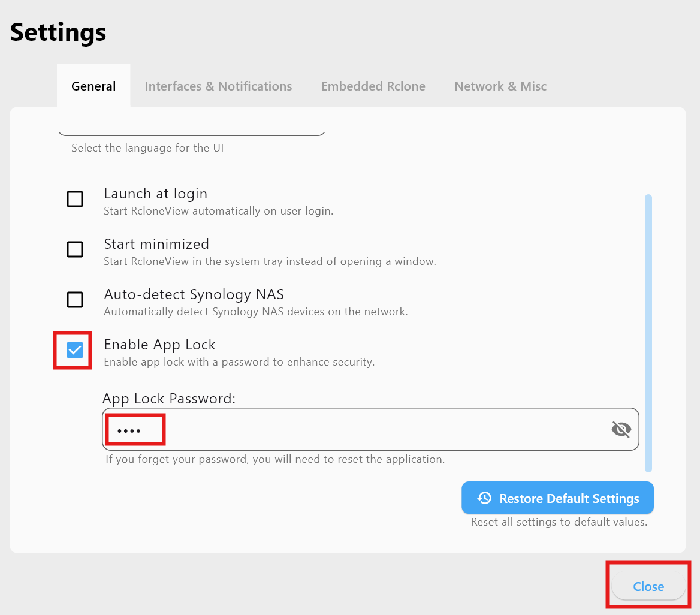Click the restore history icon on Restore Default Settings
This screenshot has height=615, width=700.
[483, 498]
